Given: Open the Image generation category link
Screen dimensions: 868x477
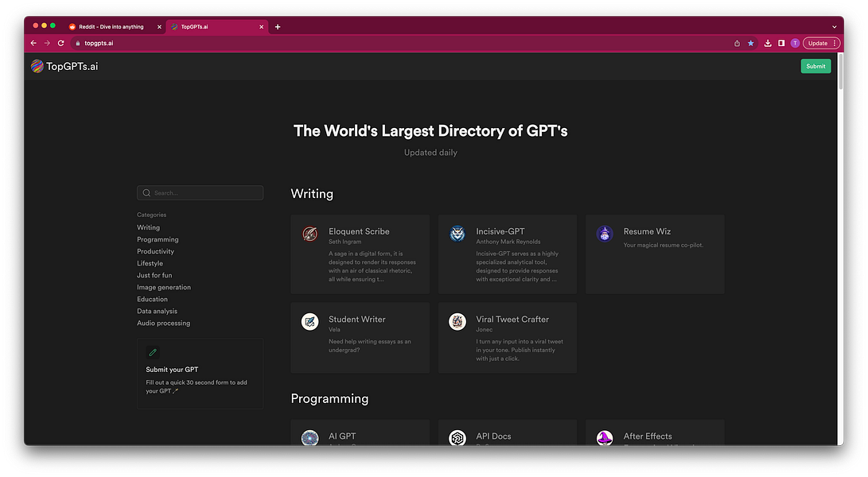Looking at the screenshot, I should [x=164, y=287].
